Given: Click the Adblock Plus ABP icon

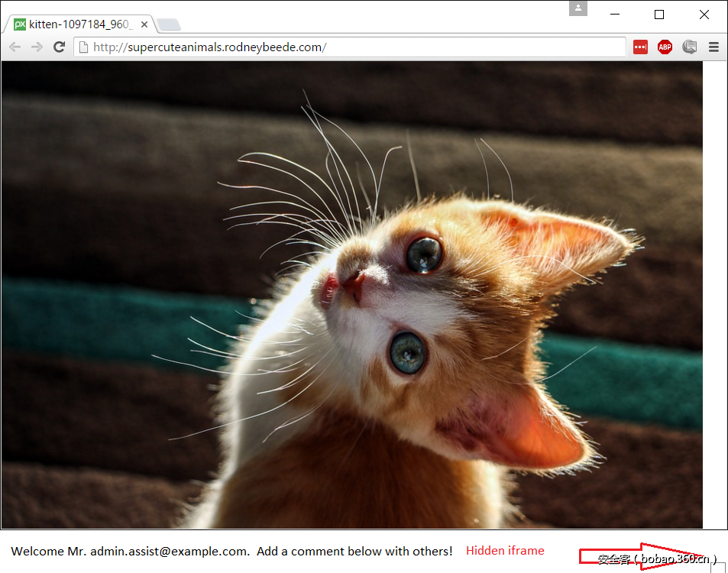Looking at the screenshot, I should 665,47.
